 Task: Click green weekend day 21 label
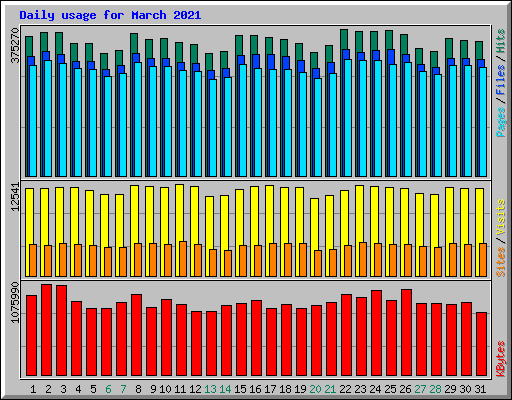click(x=330, y=389)
